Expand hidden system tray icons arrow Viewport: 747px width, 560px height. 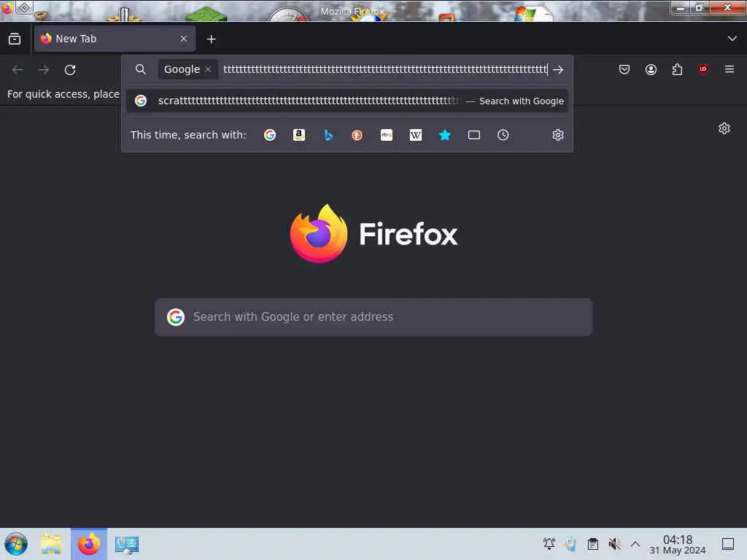click(635, 544)
